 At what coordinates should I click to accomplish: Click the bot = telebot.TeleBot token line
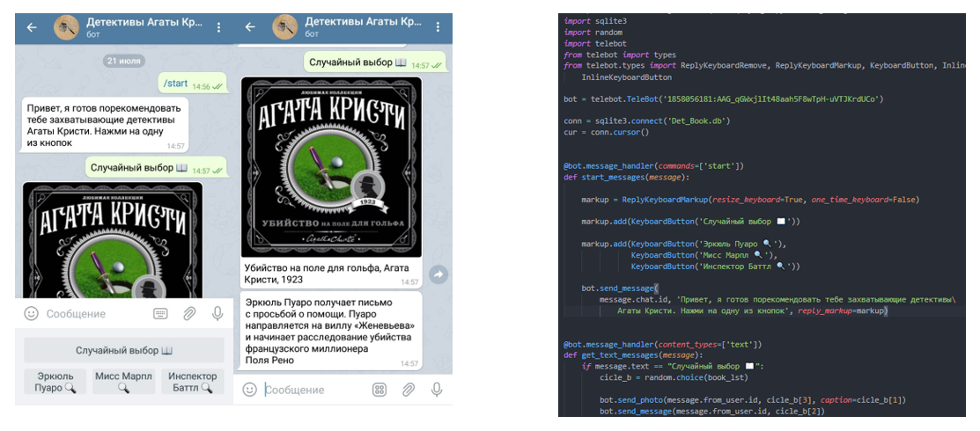[x=723, y=99]
